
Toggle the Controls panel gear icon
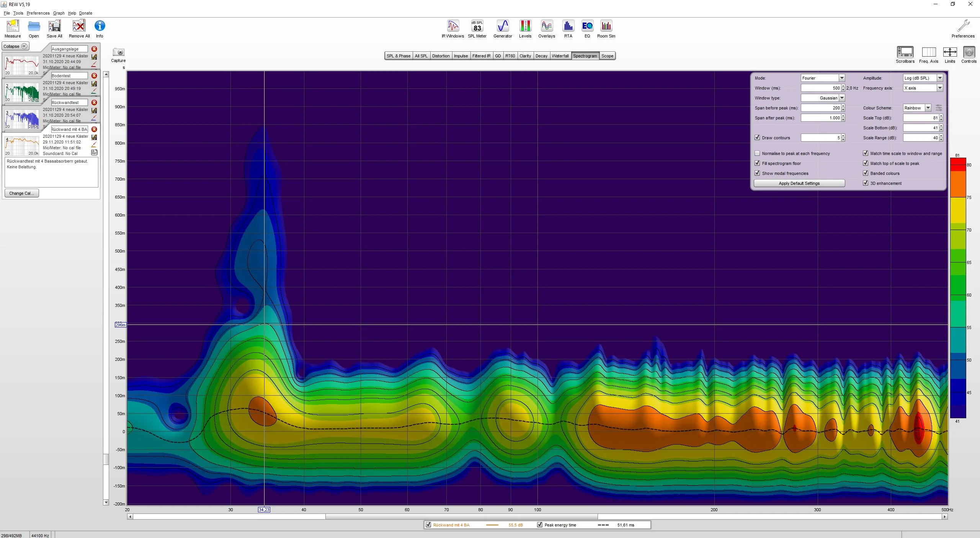tap(969, 52)
